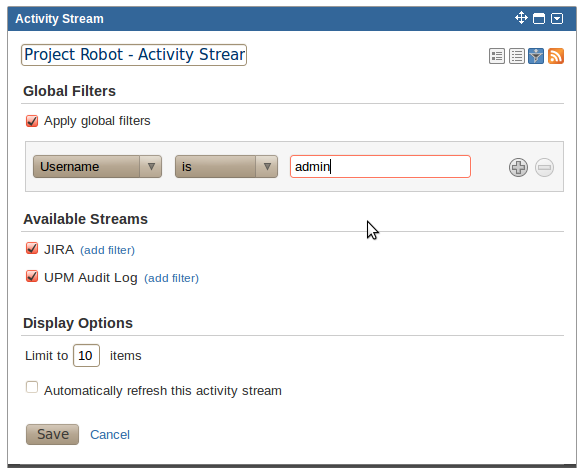
Task: Maximize the Activity Stream gadget
Action: point(539,19)
